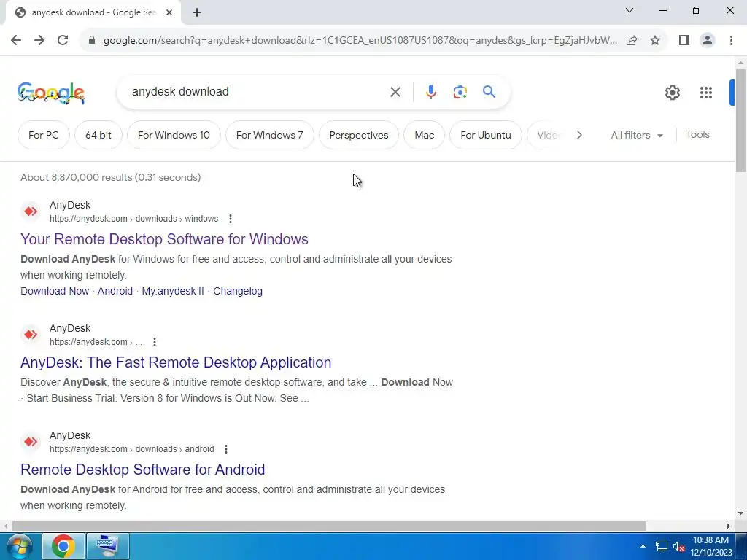This screenshot has height=560, width=747.
Task: Open the Google apps grid
Action: click(x=706, y=93)
